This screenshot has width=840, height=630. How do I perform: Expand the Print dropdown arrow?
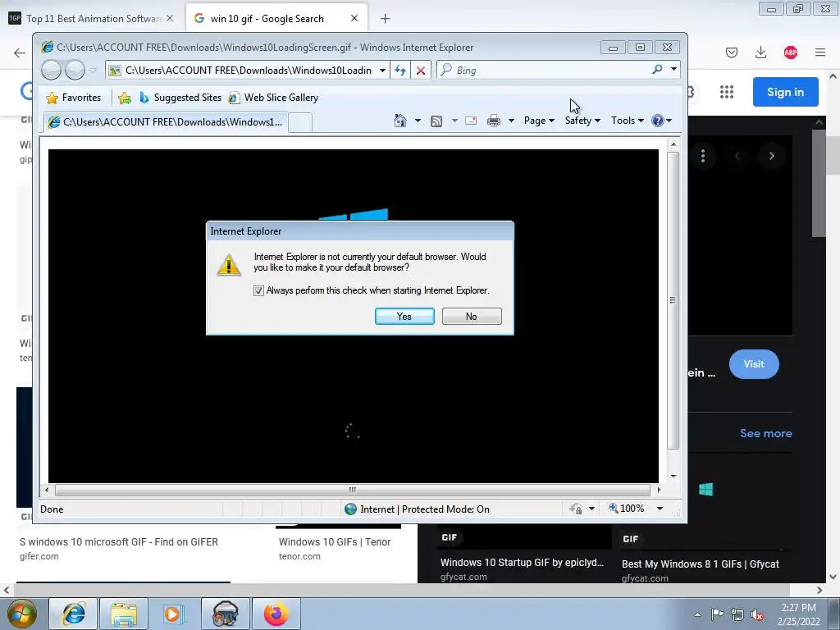coord(511,121)
